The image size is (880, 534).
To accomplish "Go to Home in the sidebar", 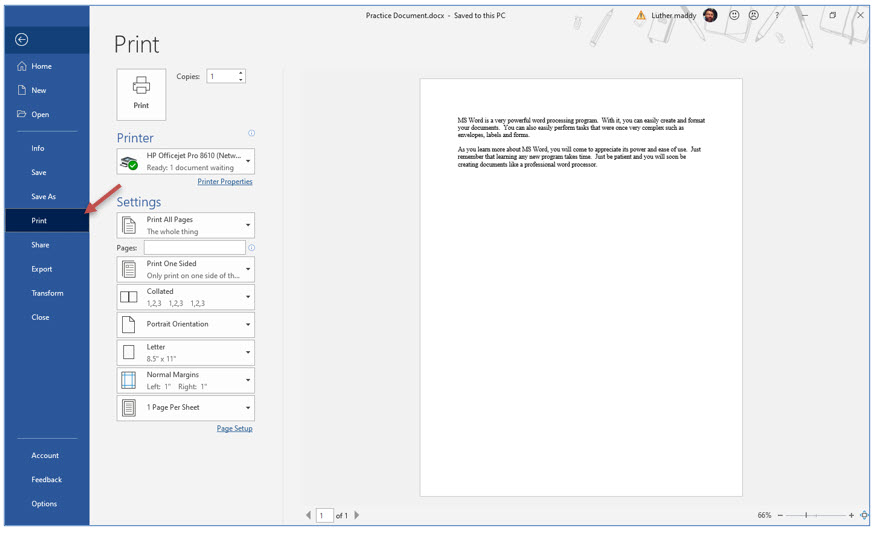I will [47, 66].
